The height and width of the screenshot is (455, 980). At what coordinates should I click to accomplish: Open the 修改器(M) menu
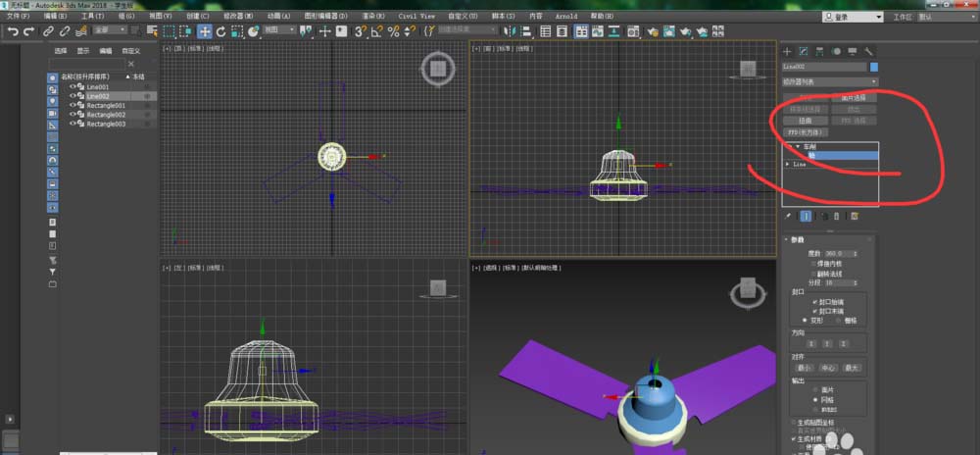pyautogui.click(x=239, y=17)
